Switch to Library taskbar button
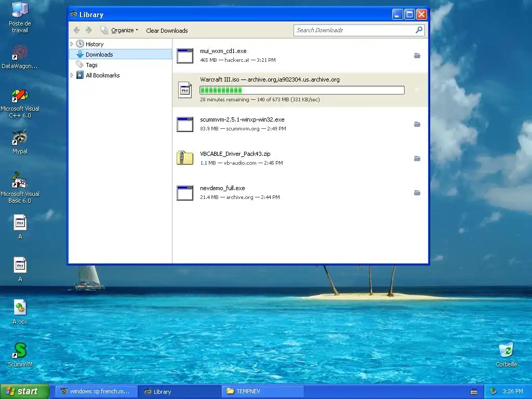The image size is (532, 399). 180,391
